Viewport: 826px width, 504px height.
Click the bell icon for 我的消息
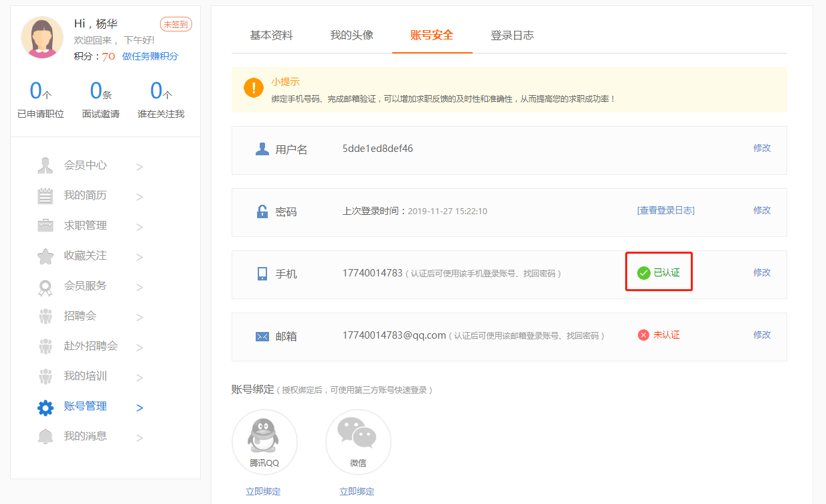pos(46,437)
